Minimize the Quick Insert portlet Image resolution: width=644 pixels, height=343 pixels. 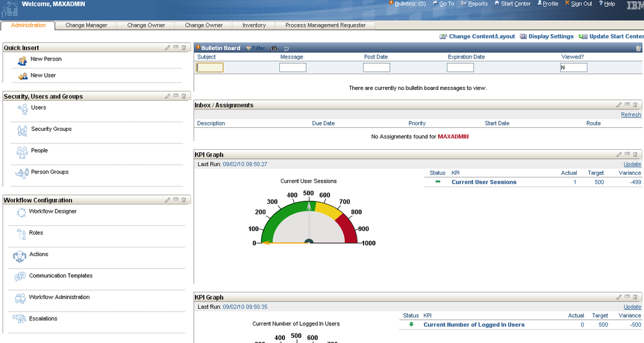[x=176, y=47]
